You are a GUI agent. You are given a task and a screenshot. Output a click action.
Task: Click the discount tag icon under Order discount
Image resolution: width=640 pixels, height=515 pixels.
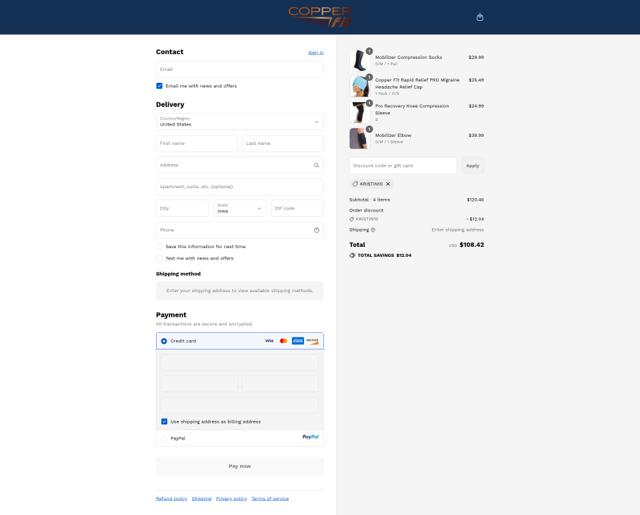click(x=351, y=220)
